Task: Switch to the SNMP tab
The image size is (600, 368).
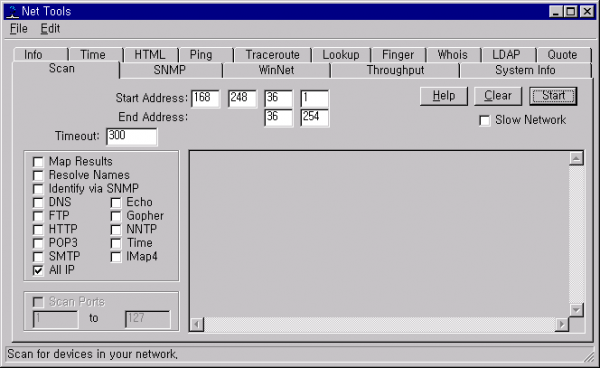Action: click(171, 70)
